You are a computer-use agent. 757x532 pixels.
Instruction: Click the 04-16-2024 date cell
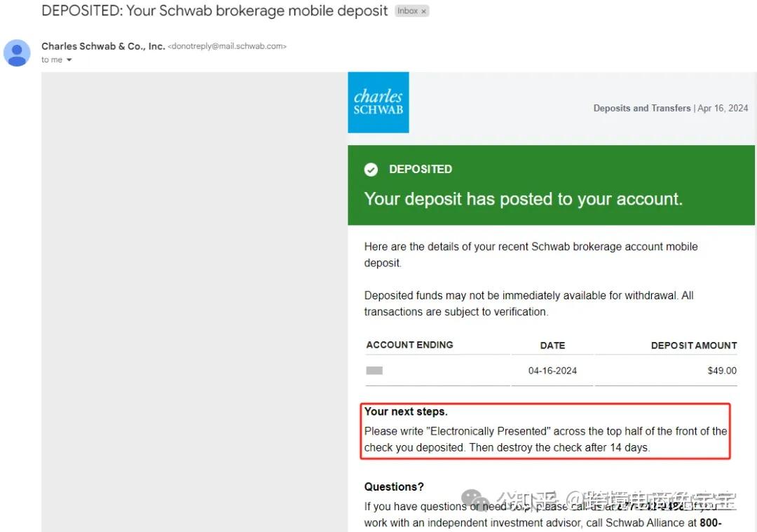click(552, 370)
